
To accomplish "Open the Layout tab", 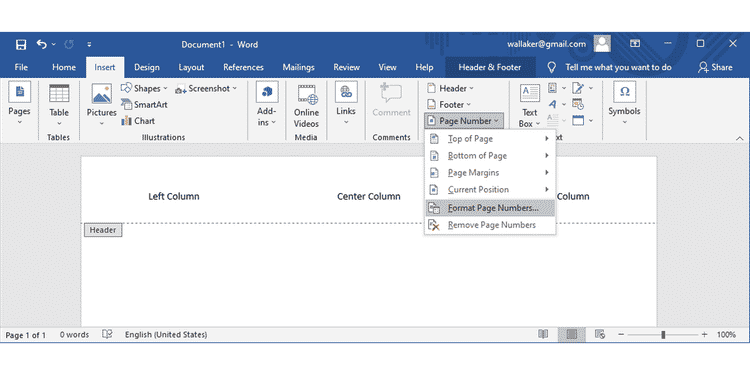I will coord(191,67).
